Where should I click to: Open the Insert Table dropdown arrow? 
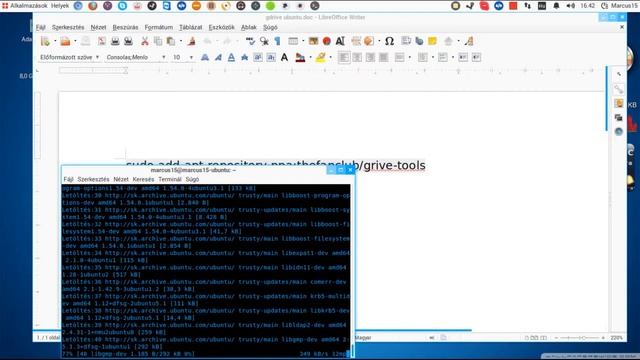click(303, 41)
